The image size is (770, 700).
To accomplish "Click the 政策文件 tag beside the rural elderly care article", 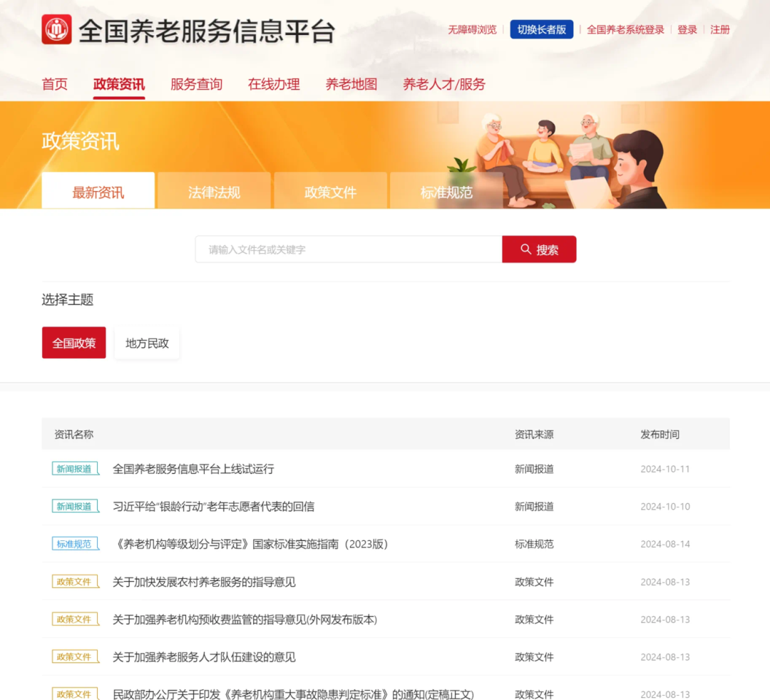I will [x=75, y=581].
